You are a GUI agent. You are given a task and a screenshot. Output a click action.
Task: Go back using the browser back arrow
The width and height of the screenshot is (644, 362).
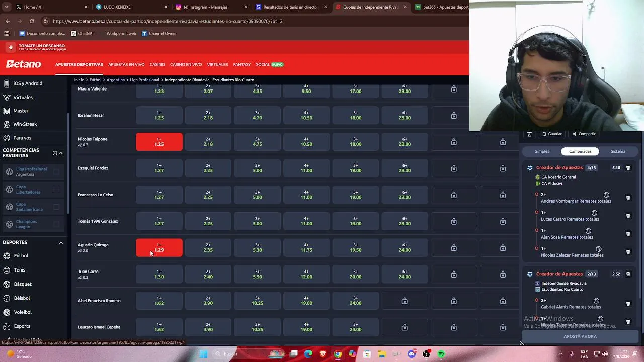[8, 21]
